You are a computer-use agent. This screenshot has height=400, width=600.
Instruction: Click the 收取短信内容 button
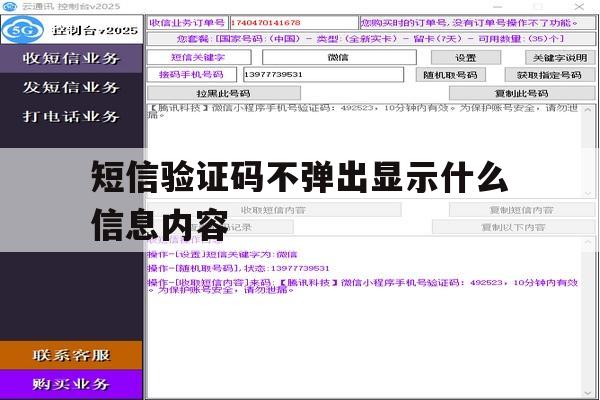click(x=273, y=210)
